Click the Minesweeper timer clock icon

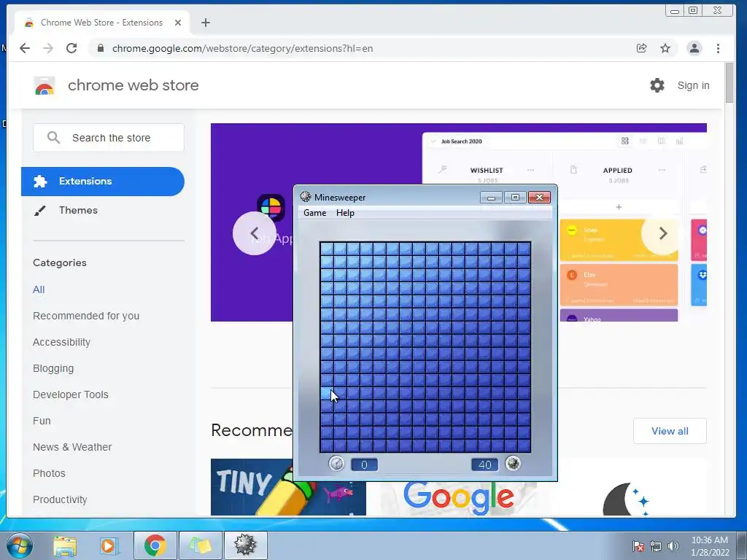tap(336, 463)
